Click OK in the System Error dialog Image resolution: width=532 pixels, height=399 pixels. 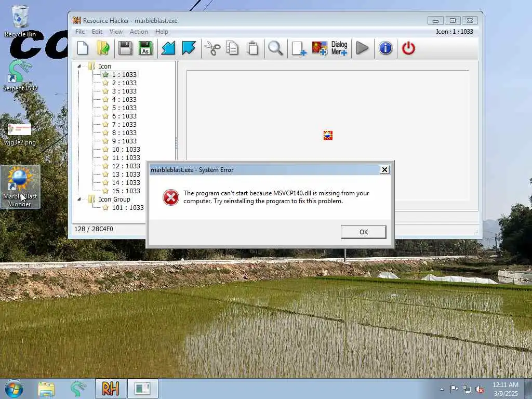(363, 232)
